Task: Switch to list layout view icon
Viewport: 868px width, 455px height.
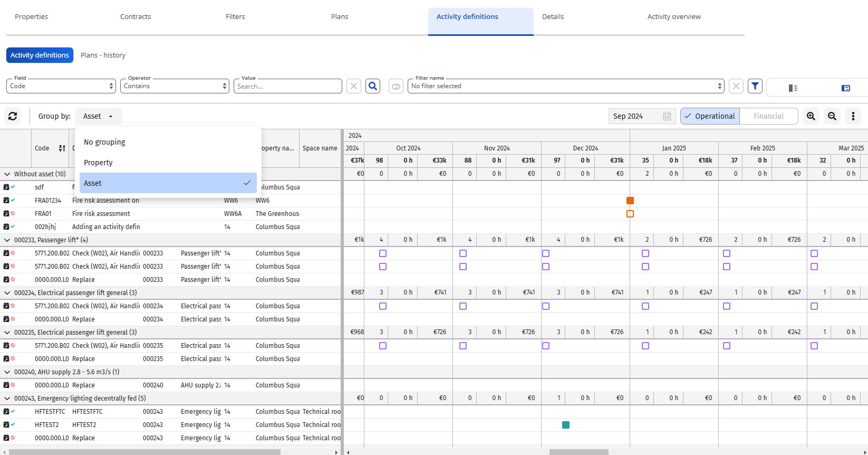Action: [x=793, y=88]
